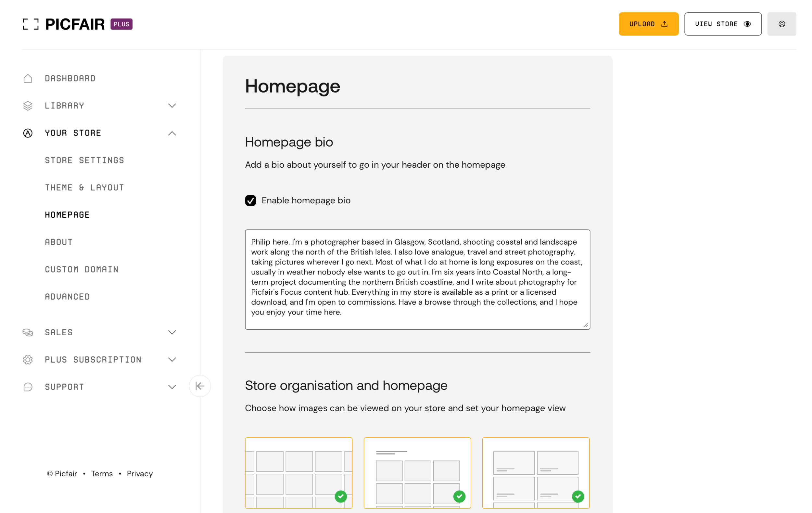
Task: Click the Support chat icon
Action: tap(28, 387)
